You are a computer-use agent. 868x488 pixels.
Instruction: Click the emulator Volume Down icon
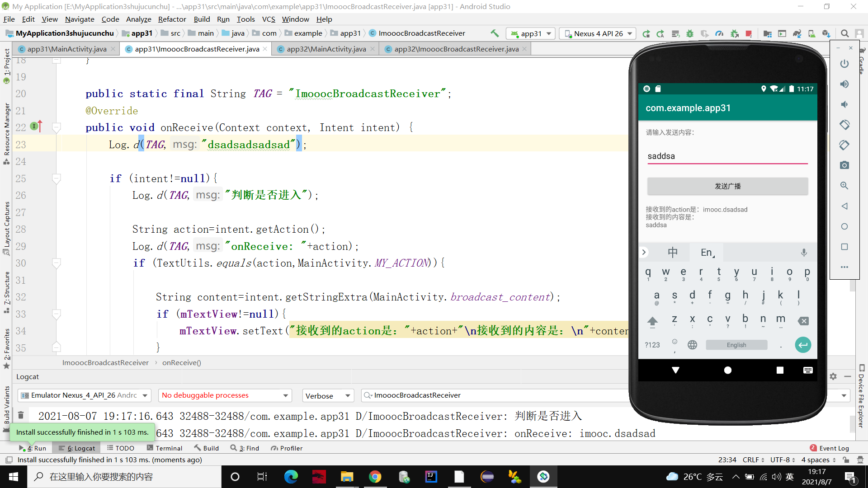[844, 104]
